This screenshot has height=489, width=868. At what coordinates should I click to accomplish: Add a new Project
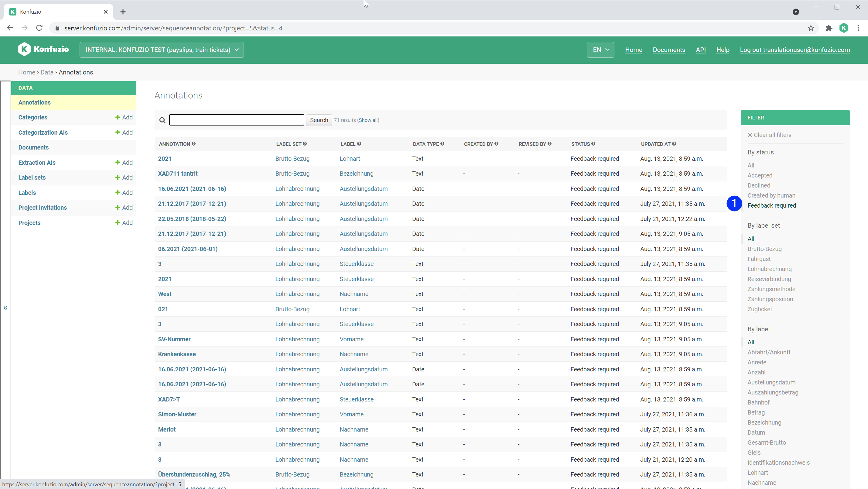tap(124, 222)
